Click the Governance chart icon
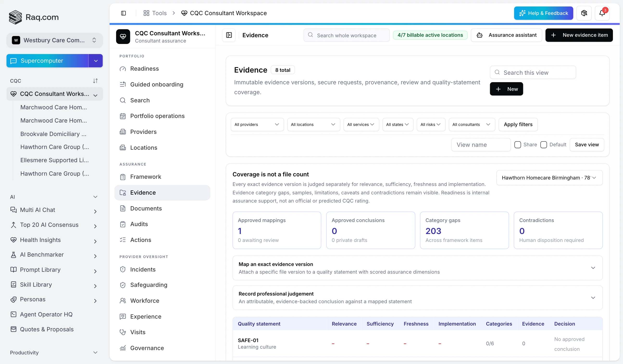Viewport: 623px width, 364px height. click(x=123, y=348)
